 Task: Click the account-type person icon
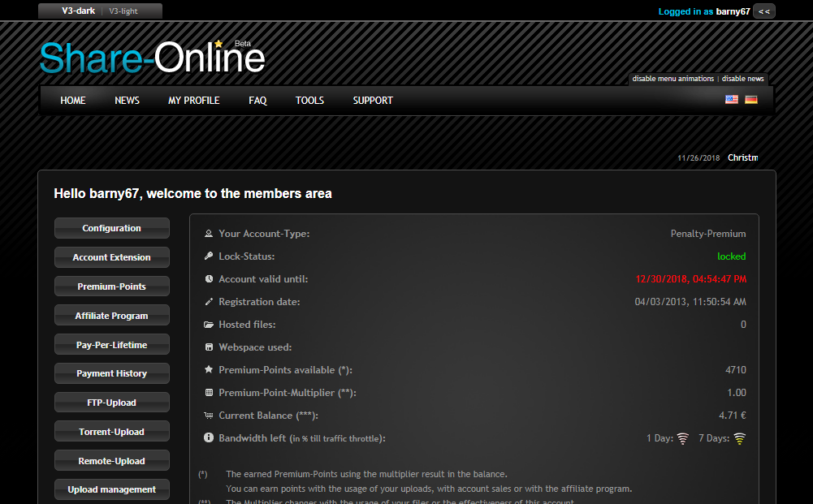point(209,234)
